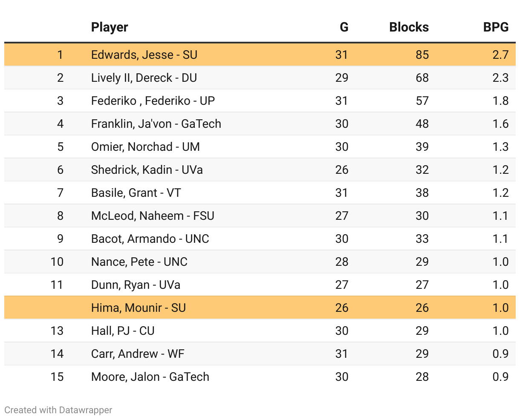Click Franklin, Ja'von - GaTech player cell
The width and height of the screenshot is (520, 420).
tap(156, 124)
